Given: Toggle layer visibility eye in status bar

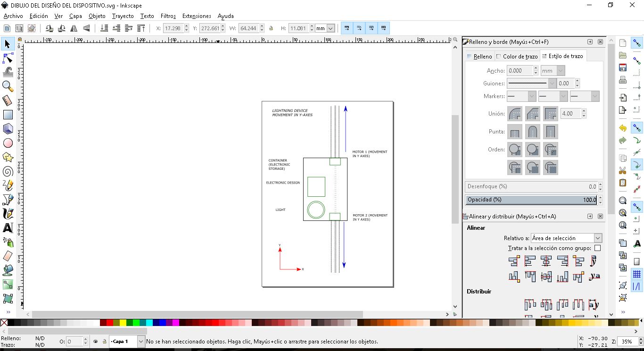Looking at the screenshot, I should point(96,341).
